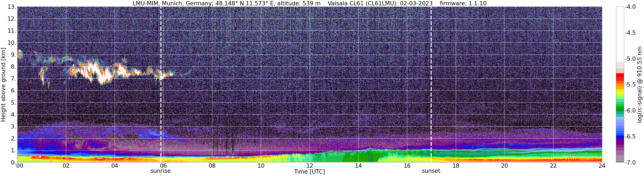Click the '20' tick label on the time axis
This screenshot has width=644, height=176.
(505, 166)
